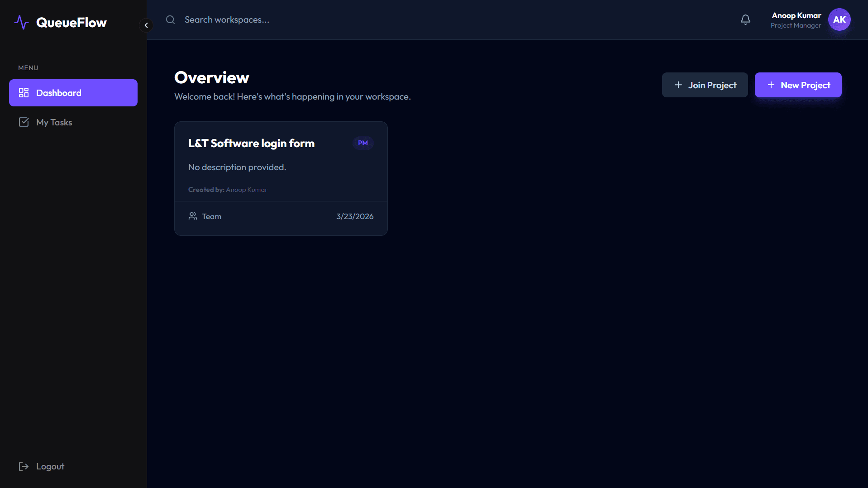Click the Join Project button
Image resolution: width=868 pixels, height=488 pixels.
[705, 85]
